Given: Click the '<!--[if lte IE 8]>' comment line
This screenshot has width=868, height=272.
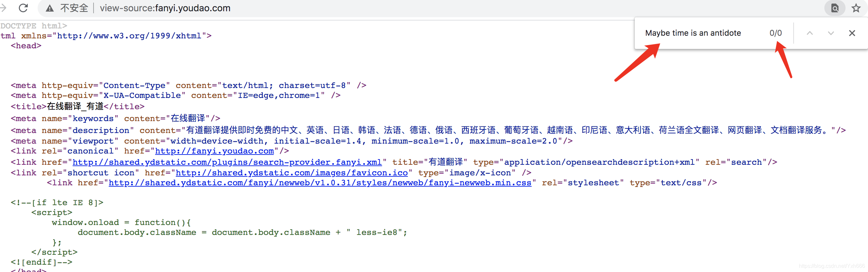Looking at the screenshot, I should point(57,203).
